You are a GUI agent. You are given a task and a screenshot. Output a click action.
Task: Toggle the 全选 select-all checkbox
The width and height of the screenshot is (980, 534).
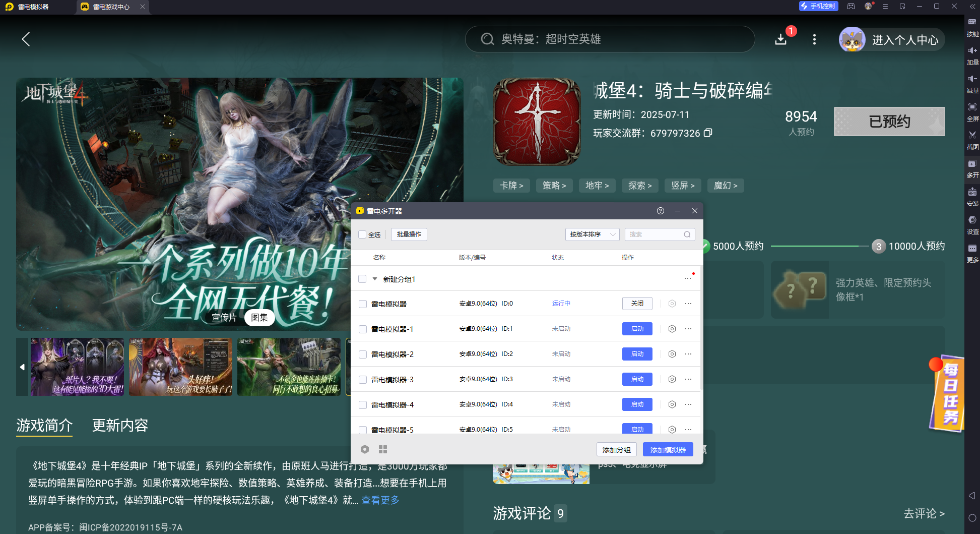tap(362, 234)
